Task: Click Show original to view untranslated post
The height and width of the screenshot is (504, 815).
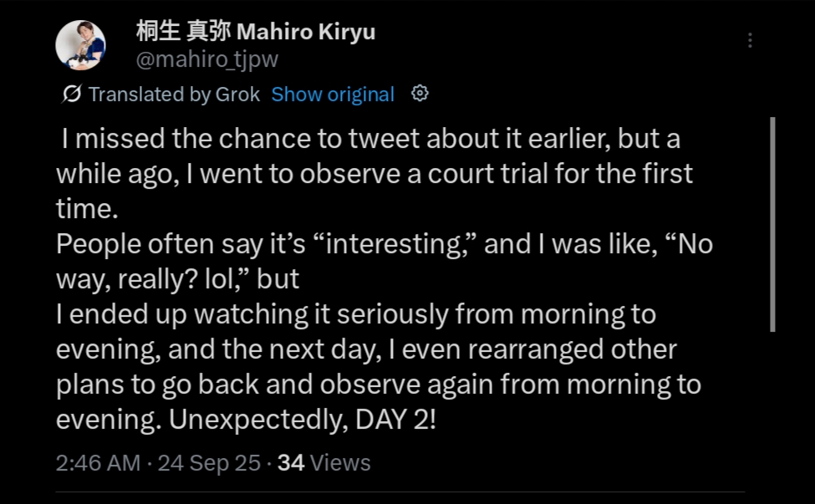Action: coord(333,94)
